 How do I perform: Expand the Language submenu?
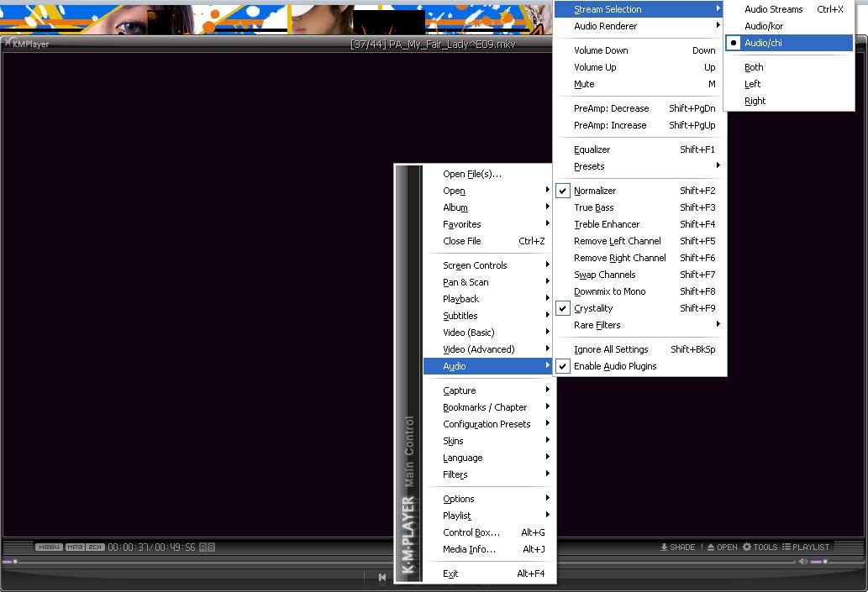coord(487,458)
